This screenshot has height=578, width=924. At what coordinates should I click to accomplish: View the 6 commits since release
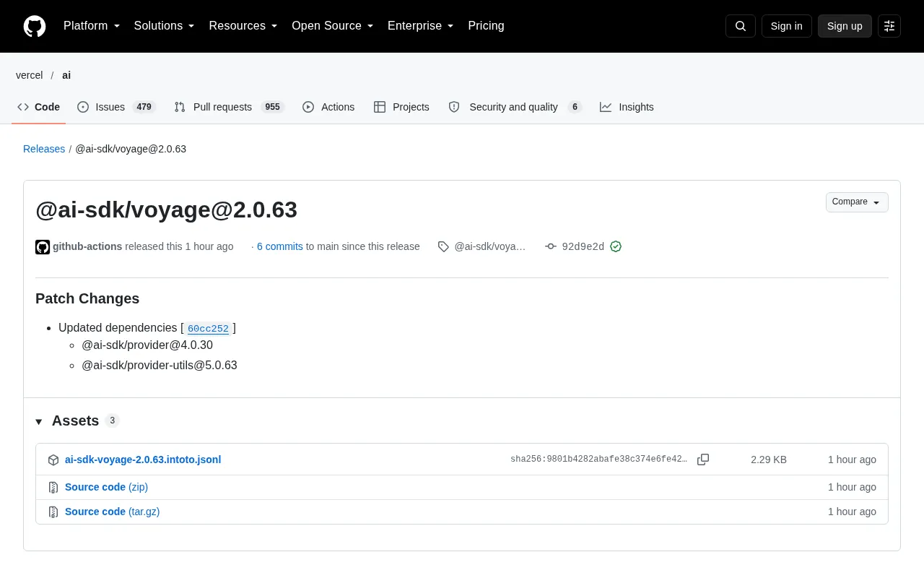[280, 246]
